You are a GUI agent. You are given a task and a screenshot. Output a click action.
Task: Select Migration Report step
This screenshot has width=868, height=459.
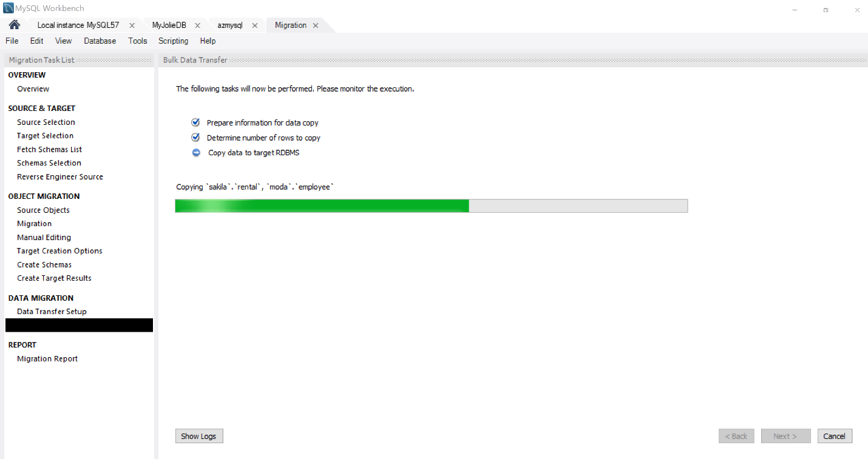click(x=47, y=358)
